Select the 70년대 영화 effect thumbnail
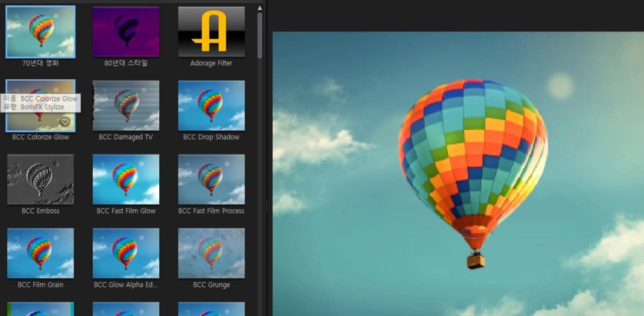This screenshot has width=644, height=316. (x=41, y=31)
